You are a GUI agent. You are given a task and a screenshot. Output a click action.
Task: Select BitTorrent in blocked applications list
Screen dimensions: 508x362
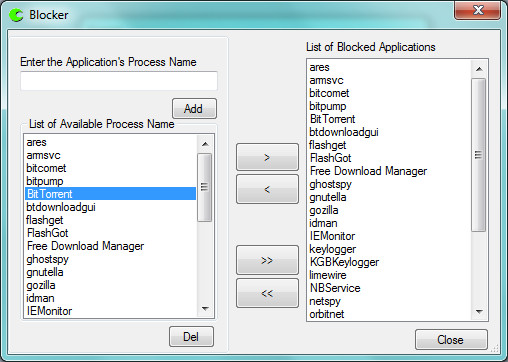pyautogui.click(x=389, y=119)
